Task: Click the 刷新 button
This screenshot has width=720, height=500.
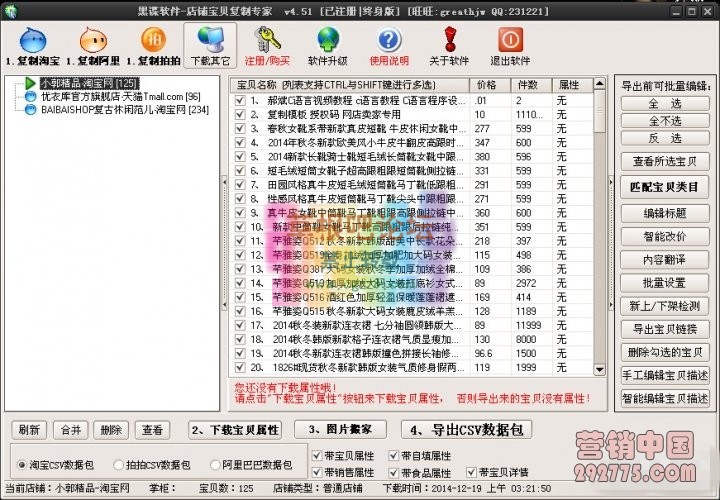Action: pyautogui.click(x=29, y=430)
